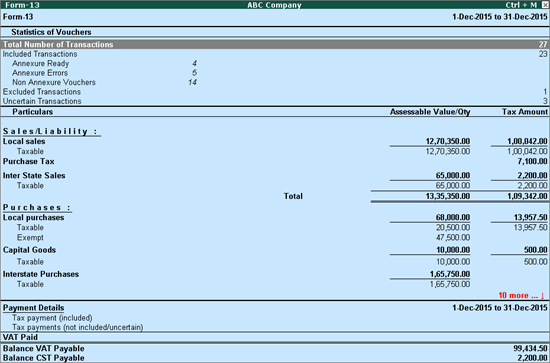Close the Form-13 window with X icon
Screen dimensions: 550x363
pyautogui.click(x=545, y=5)
